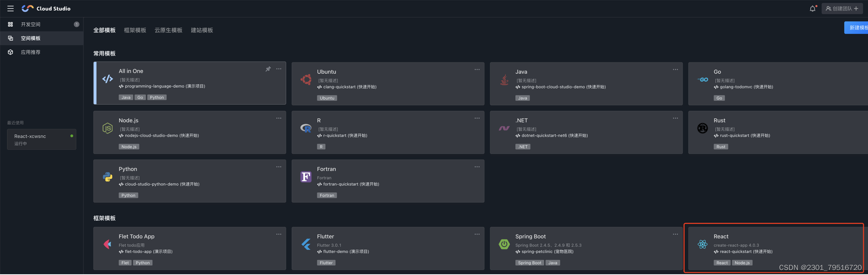Click the 新建模板 button
This screenshot has height=275, width=868.
pyautogui.click(x=857, y=27)
